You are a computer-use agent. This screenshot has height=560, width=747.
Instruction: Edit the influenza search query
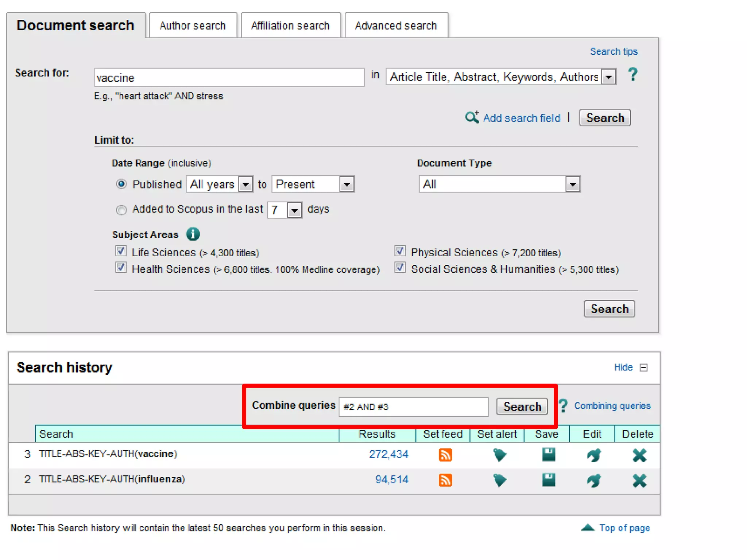(x=594, y=480)
